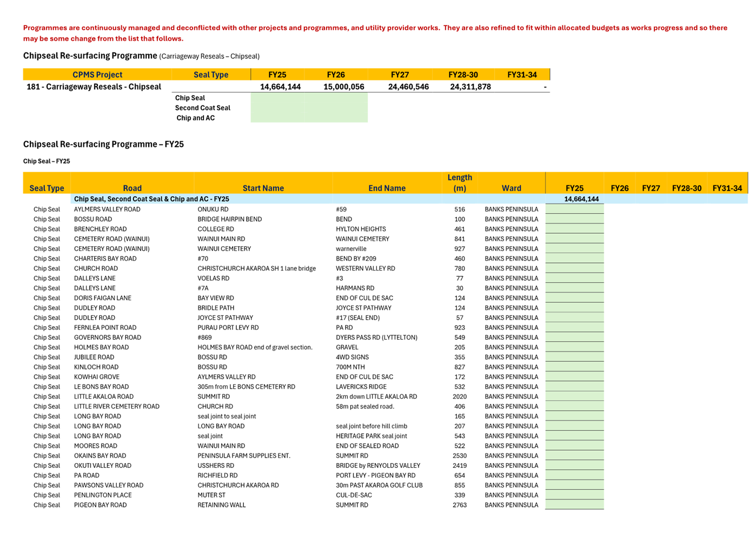This screenshot has height=535, width=756.
Task: Click the Seal Type header cell
Action: click(x=210, y=75)
